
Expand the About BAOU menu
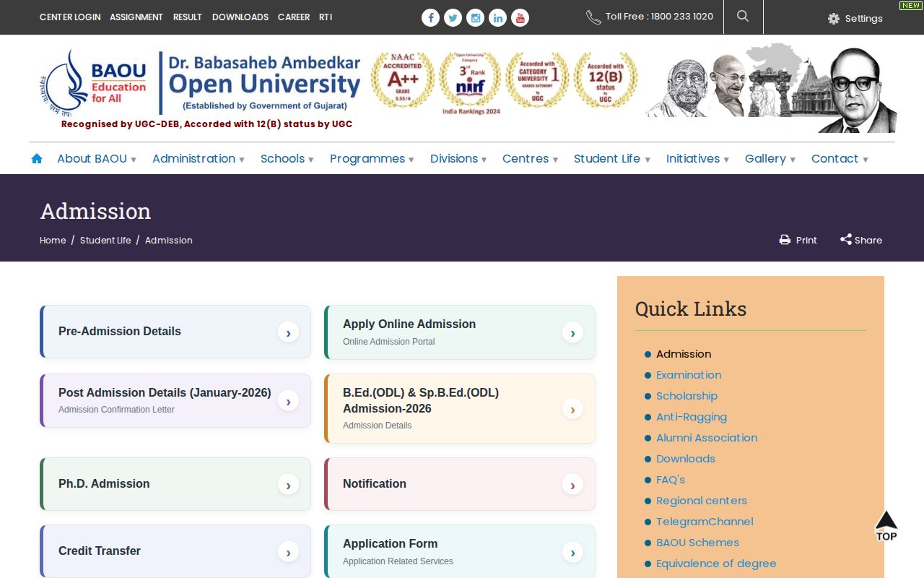pyautogui.click(x=97, y=158)
